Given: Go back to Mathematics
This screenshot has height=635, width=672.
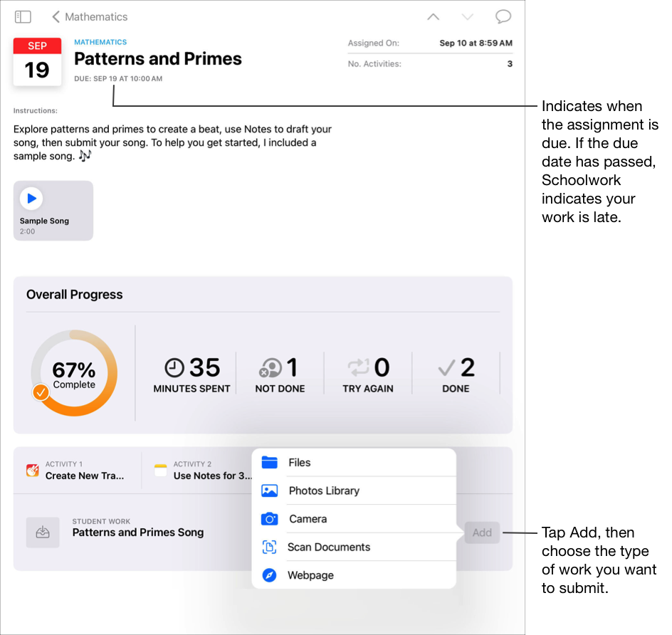Looking at the screenshot, I should click(x=90, y=16).
